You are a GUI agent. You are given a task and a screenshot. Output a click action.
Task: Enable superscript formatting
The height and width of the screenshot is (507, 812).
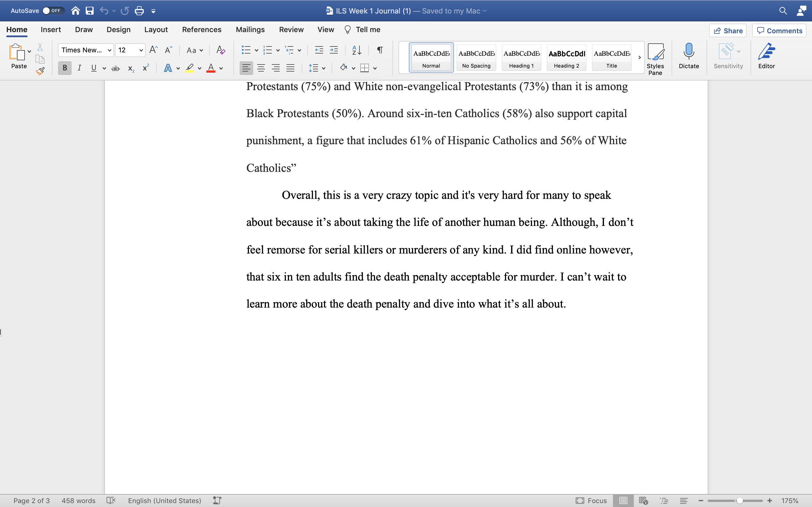click(145, 68)
